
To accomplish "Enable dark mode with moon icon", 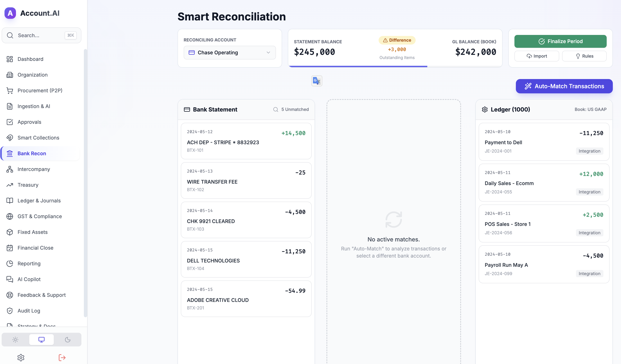I will (x=67, y=340).
